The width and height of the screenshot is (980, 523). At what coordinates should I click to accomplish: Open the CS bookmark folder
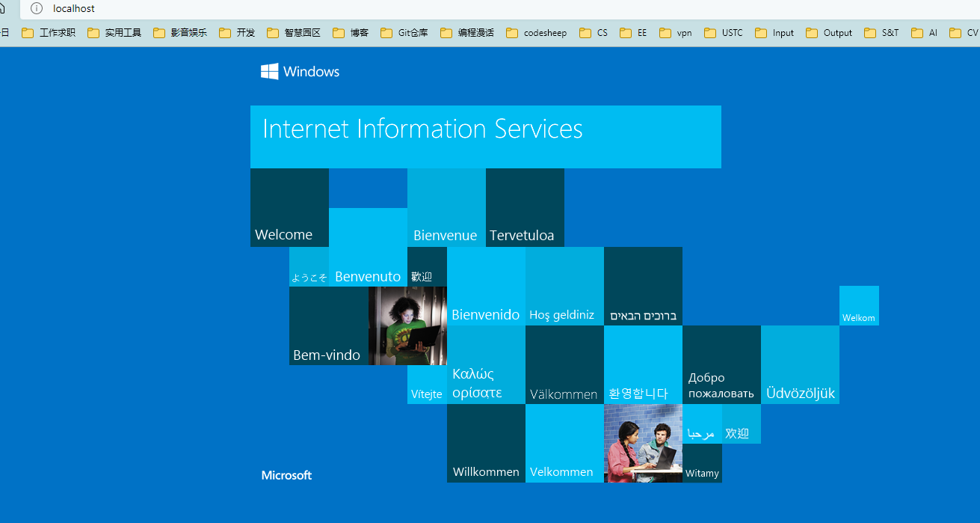click(x=594, y=33)
